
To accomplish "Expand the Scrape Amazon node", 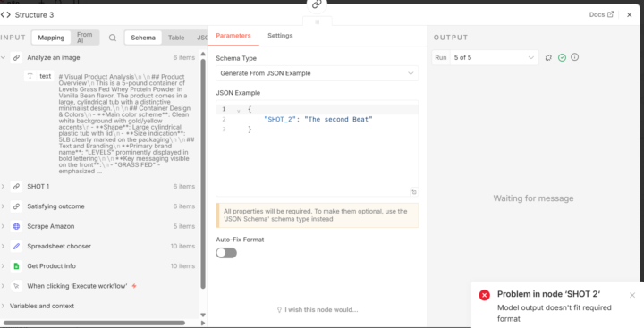I will click(x=4, y=226).
